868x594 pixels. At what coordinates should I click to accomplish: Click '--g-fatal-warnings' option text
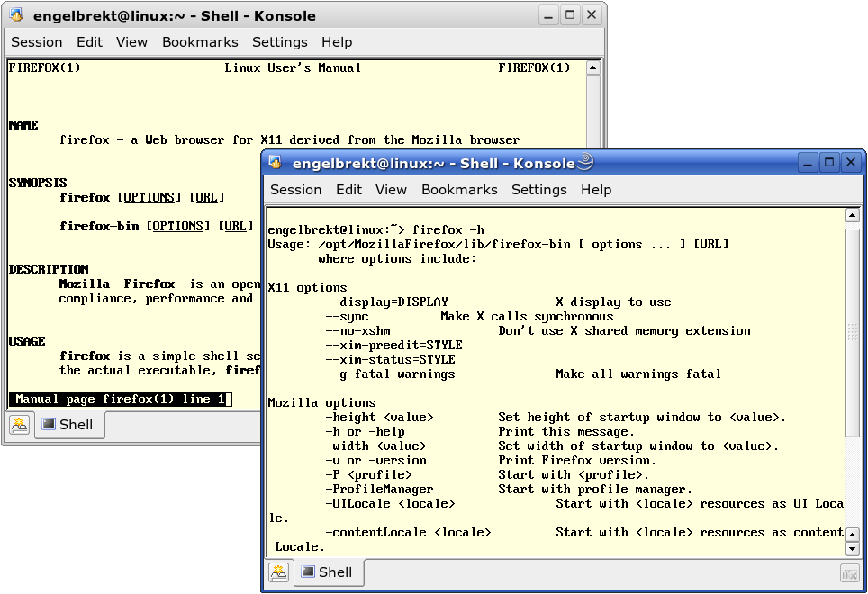(390, 373)
